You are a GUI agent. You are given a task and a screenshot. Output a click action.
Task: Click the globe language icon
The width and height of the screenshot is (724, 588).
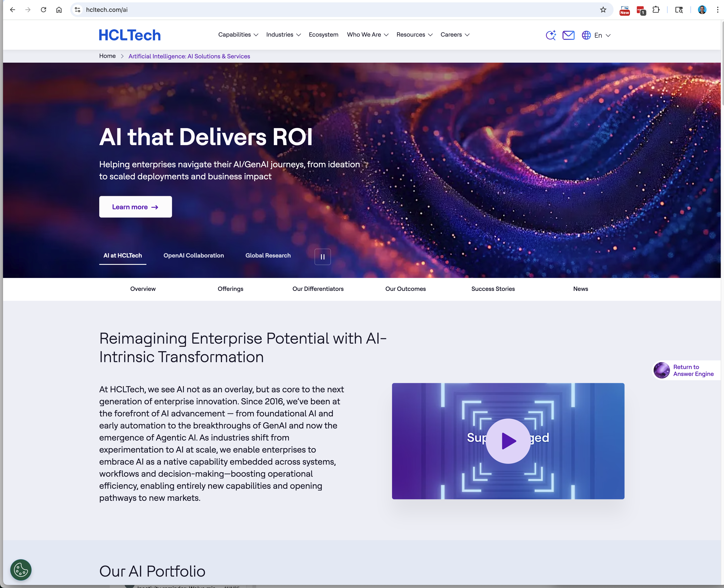pyautogui.click(x=586, y=35)
